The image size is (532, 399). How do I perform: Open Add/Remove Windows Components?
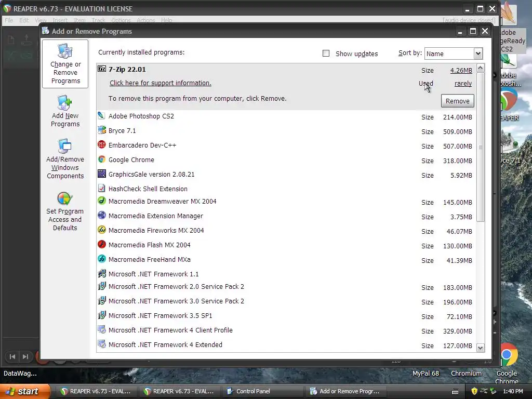tap(65, 158)
